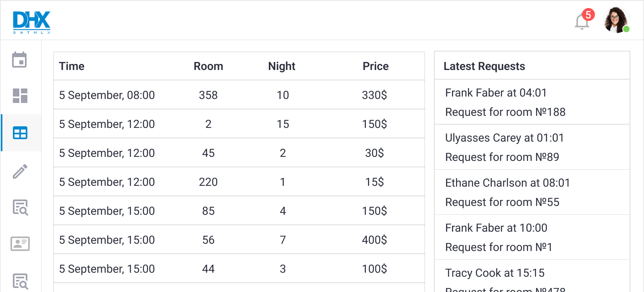Click the active table grid sidebar icon
644x292 pixels.
pyautogui.click(x=20, y=133)
